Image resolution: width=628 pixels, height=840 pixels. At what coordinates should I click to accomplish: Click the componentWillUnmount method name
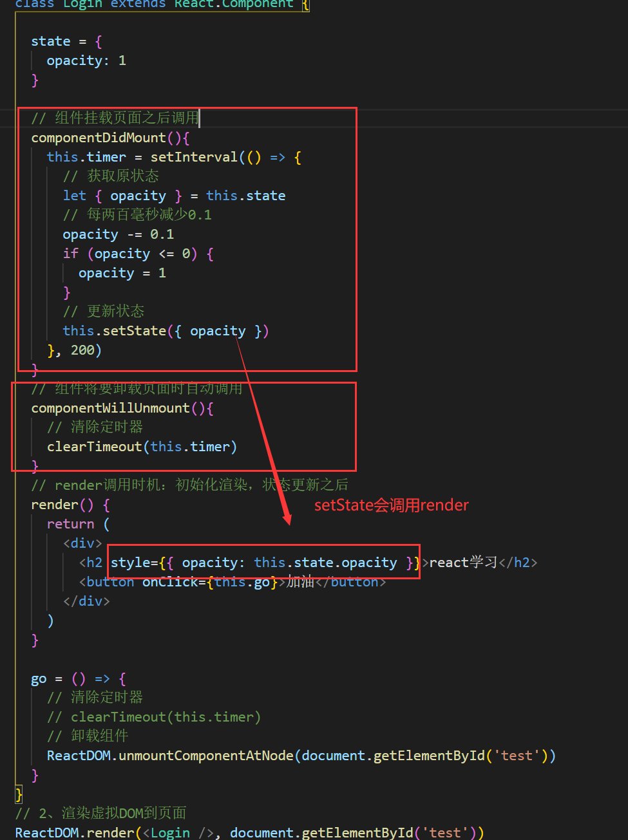(111, 408)
